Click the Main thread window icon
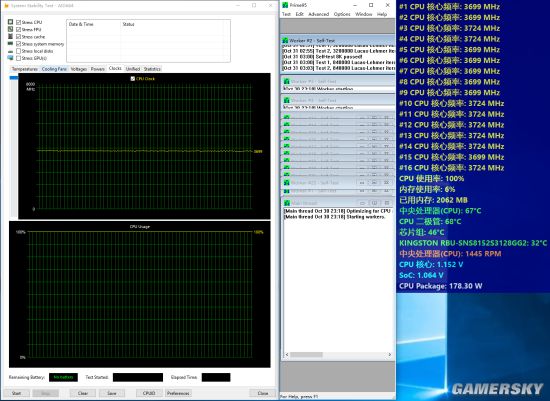 [287, 203]
